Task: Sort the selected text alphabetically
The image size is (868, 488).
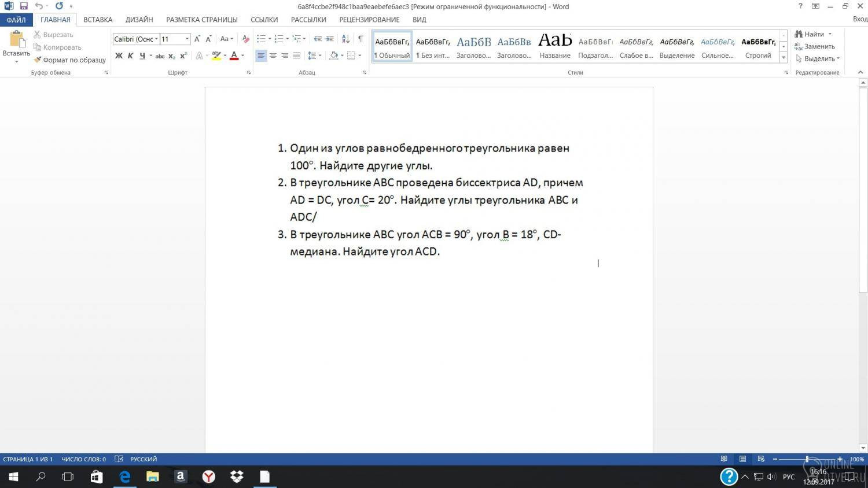Action: pyautogui.click(x=345, y=39)
